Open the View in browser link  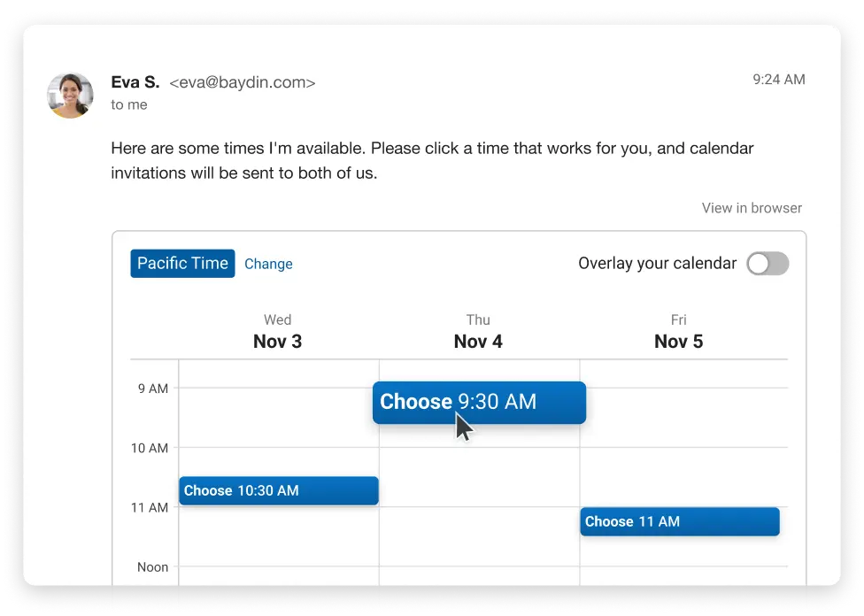pos(752,208)
